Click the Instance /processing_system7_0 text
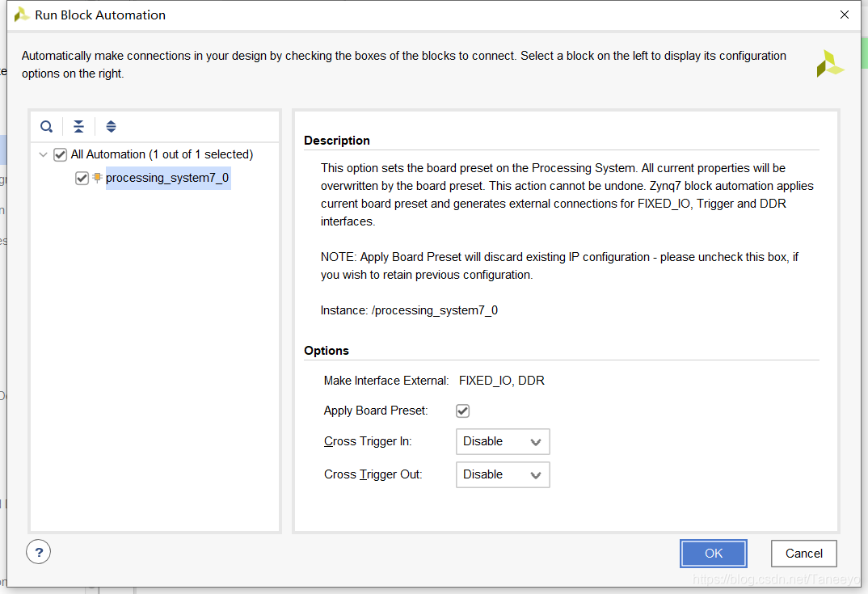This screenshot has width=868, height=594. tap(409, 310)
